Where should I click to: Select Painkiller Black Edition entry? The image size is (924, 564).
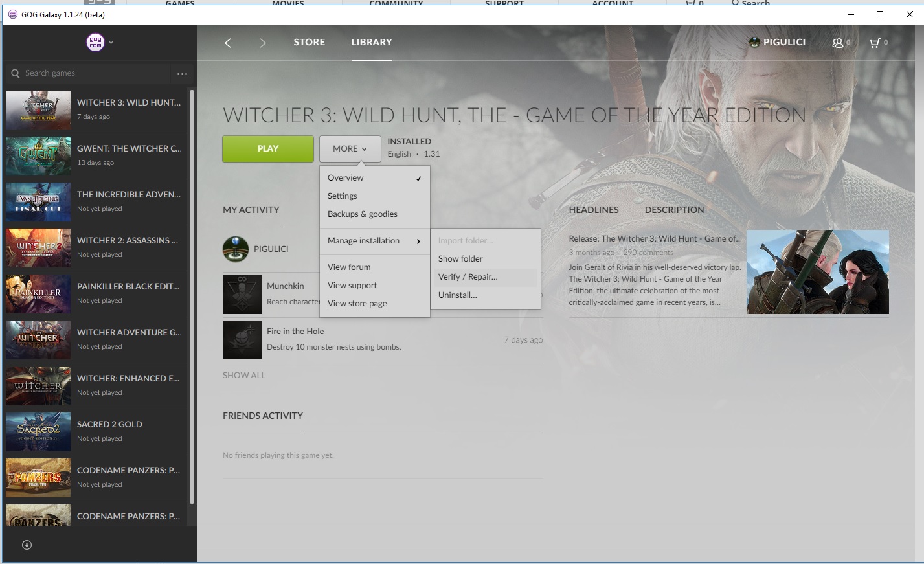pyautogui.click(x=96, y=294)
